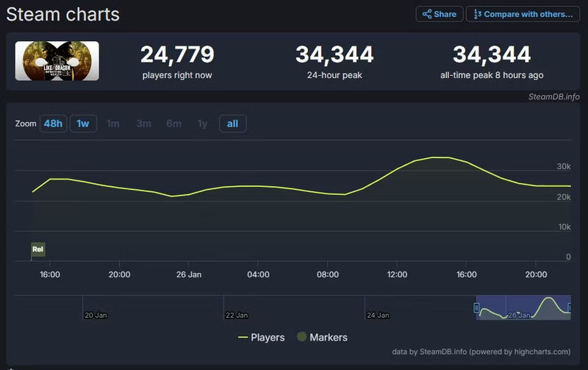Click the Rel release marker on chart
The image size is (588, 370).
[x=38, y=249]
